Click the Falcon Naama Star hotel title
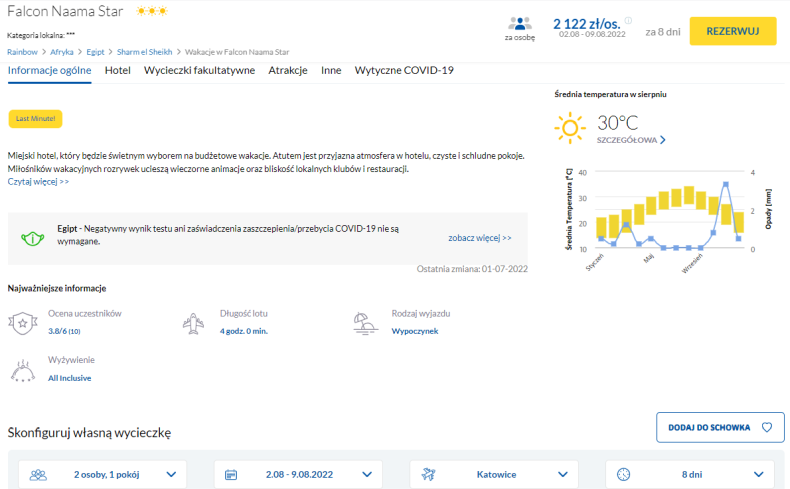 65,11
